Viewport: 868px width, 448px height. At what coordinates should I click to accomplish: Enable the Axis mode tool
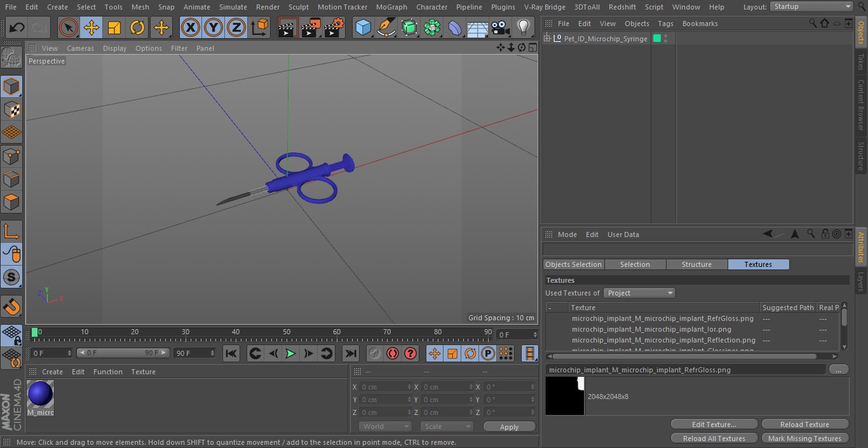pos(11,231)
